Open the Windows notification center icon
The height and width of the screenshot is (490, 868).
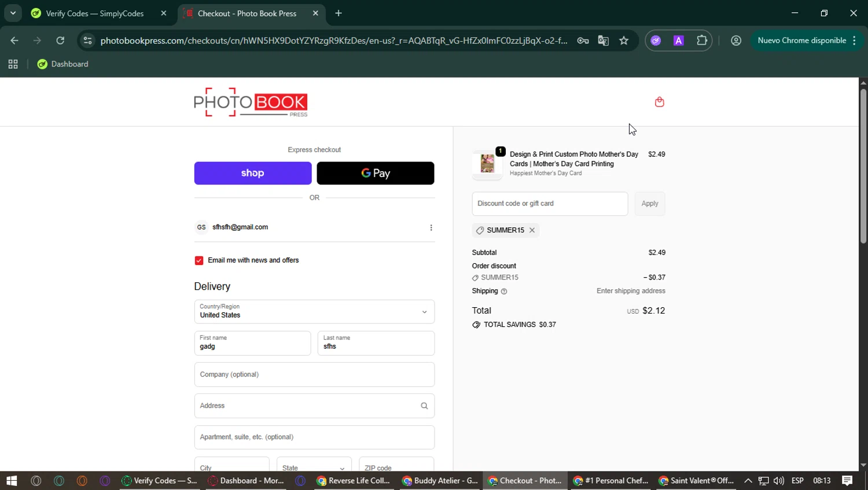click(x=847, y=481)
